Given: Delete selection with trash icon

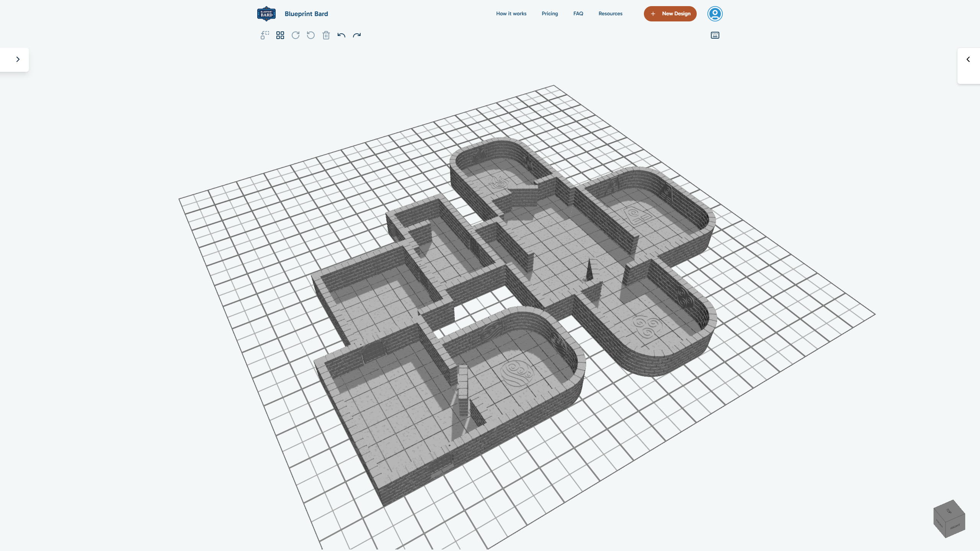Looking at the screenshot, I should tap(326, 35).
